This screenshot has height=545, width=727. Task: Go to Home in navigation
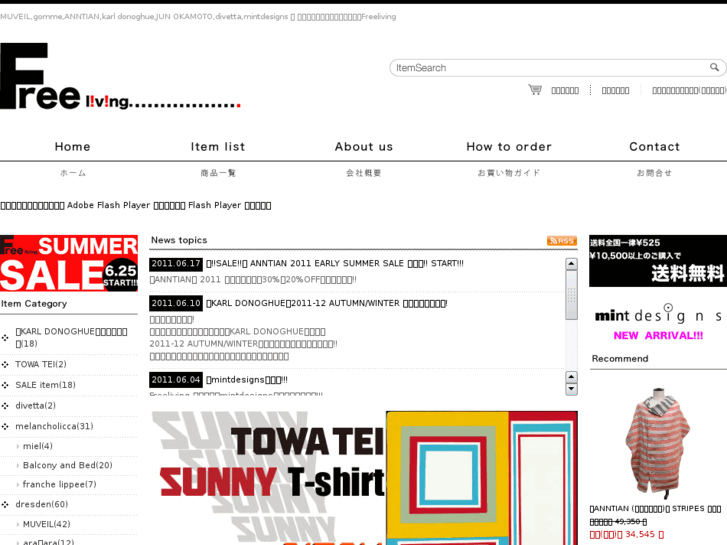pyautogui.click(x=73, y=147)
